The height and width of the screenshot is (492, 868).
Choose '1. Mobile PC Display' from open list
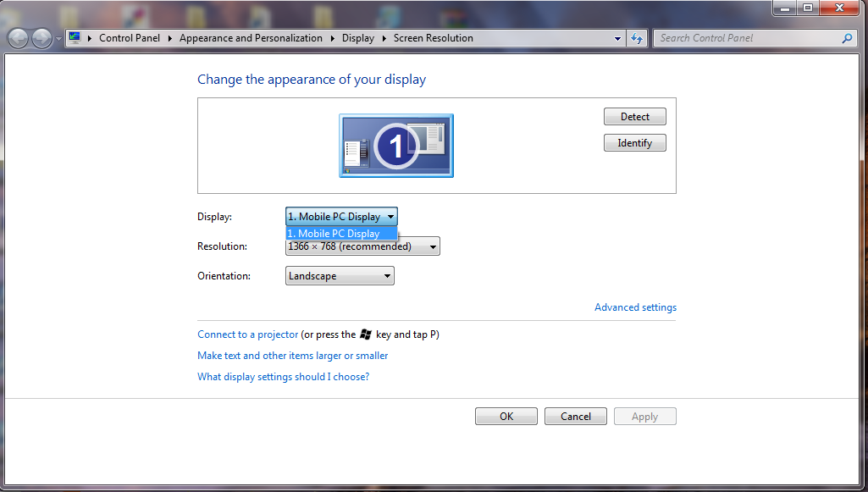click(x=340, y=234)
